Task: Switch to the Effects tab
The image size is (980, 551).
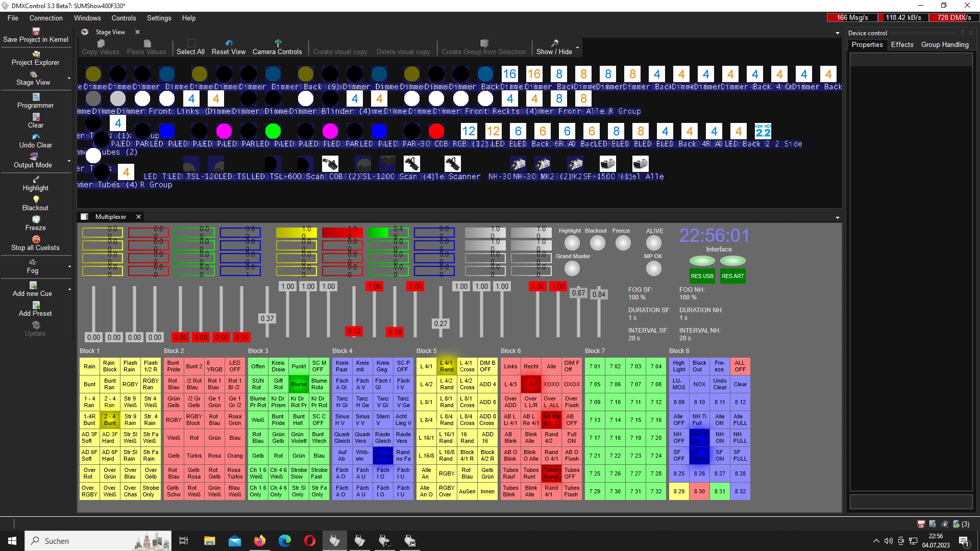Action: click(x=902, y=44)
